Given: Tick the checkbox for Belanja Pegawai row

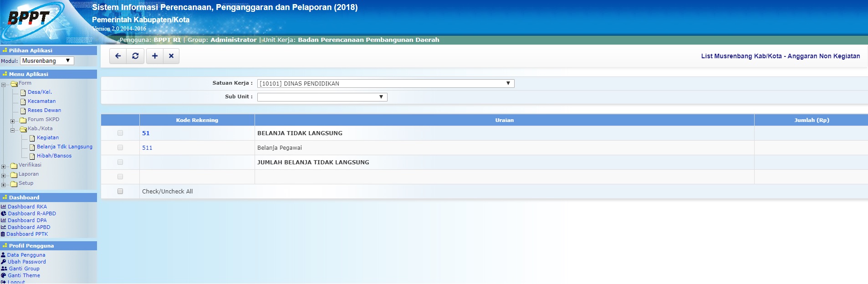Looking at the screenshot, I should [x=120, y=147].
